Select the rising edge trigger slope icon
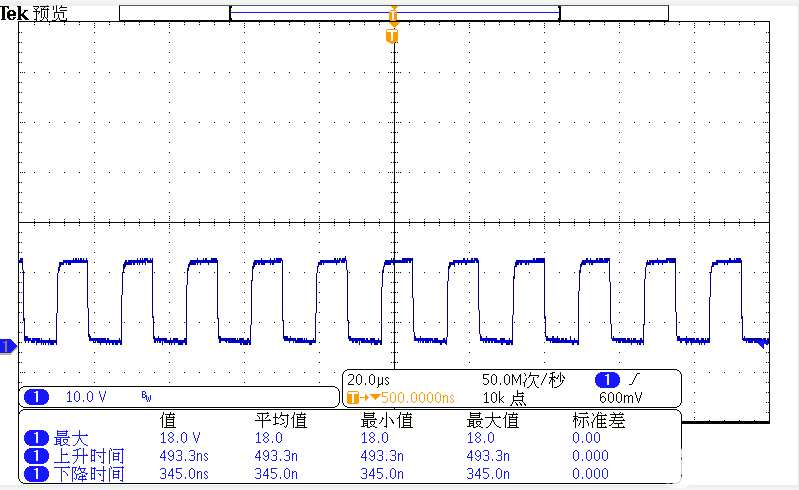This screenshot has height=490, width=799. point(634,379)
